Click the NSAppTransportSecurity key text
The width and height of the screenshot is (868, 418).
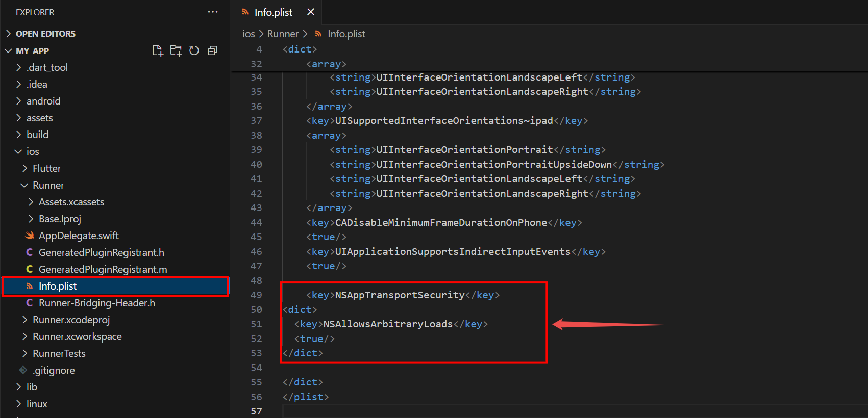pyautogui.click(x=400, y=295)
